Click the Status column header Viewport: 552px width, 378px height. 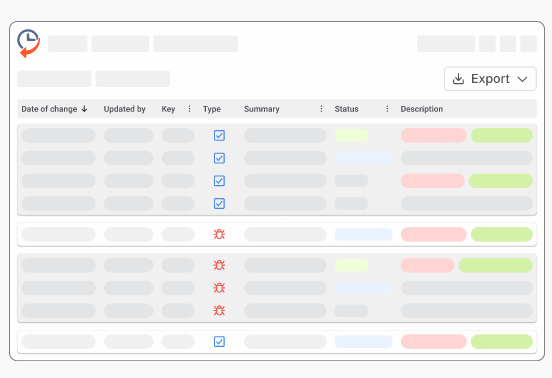point(346,109)
